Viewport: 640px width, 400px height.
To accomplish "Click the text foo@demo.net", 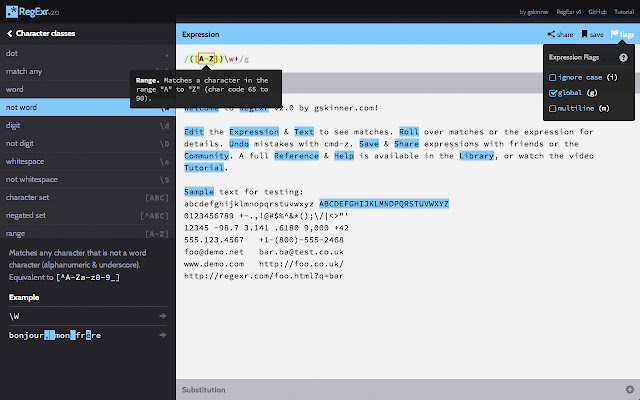I will tap(214, 252).
